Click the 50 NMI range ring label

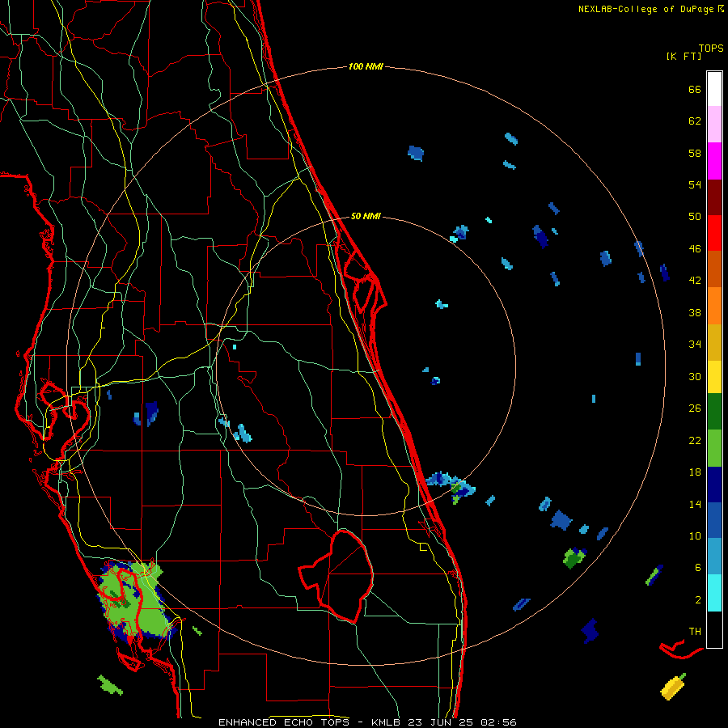366,216
